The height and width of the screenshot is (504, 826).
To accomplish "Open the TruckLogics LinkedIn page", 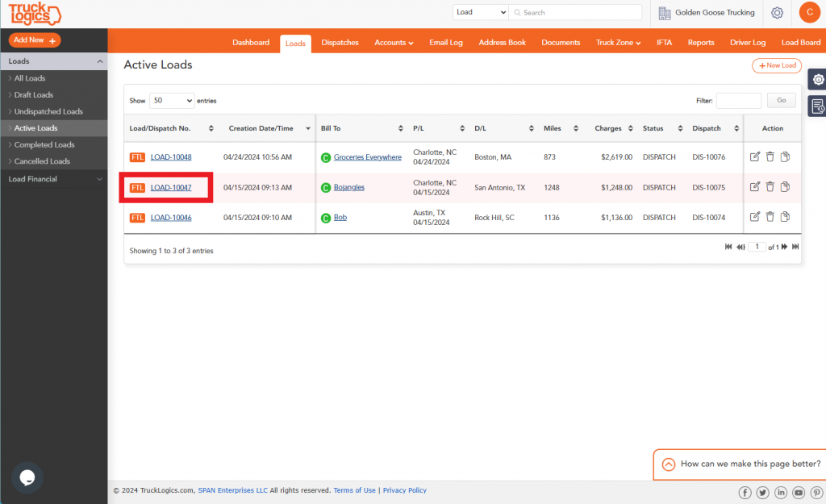I will (x=781, y=493).
